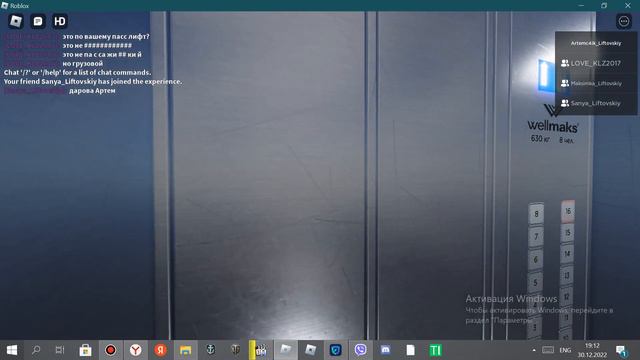Open the Roblox main menu icon

(x=16, y=21)
